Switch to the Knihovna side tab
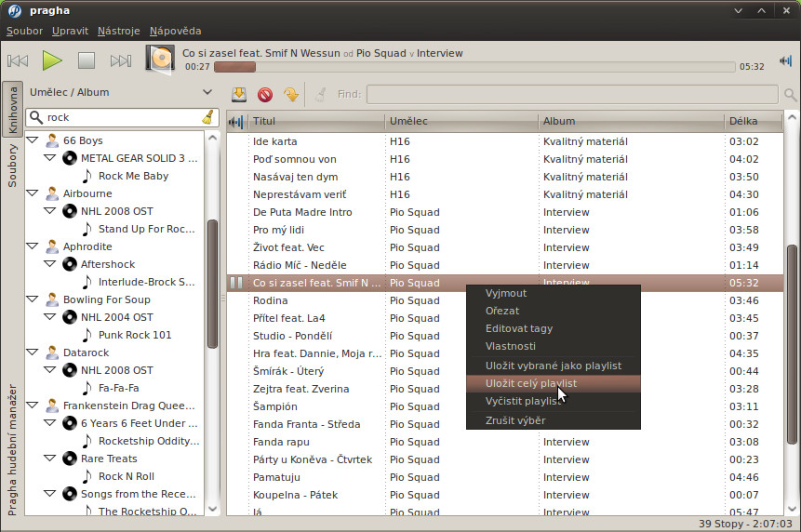This screenshot has width=801, height=532. 13,109
